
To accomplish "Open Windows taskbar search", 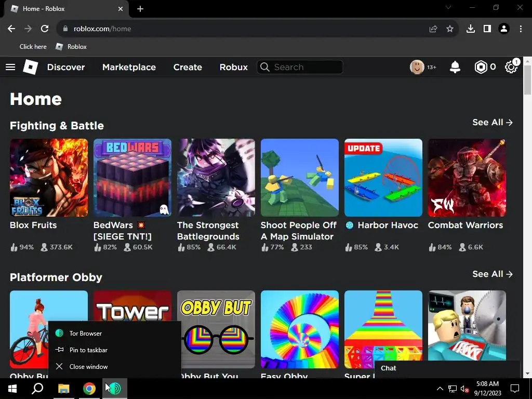I will (x=37, y=389).
